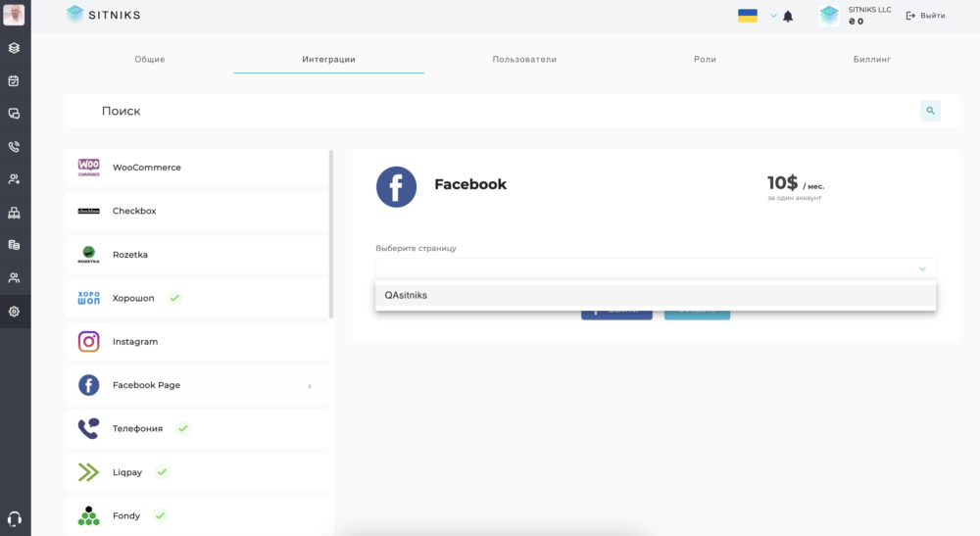Click the Facebook Page logo icon
Screen dimensions: 980x536
pyautogui.click(x=89, y=385)
